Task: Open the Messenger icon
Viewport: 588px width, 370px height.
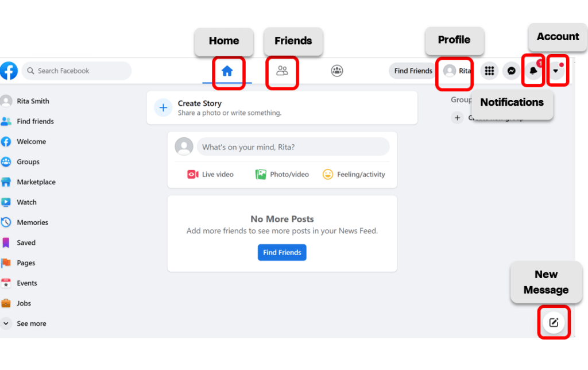Action: click(511, 71)
